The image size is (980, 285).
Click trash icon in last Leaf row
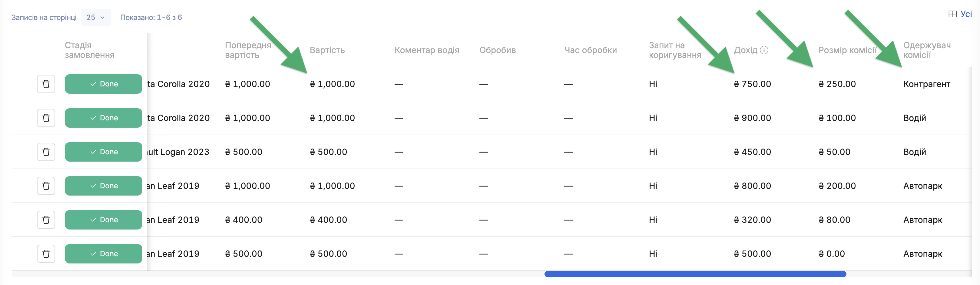(46, 253)
